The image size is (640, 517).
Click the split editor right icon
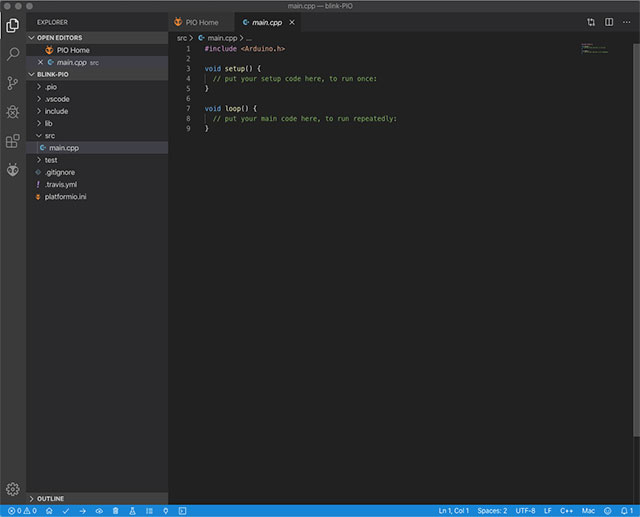608,21
